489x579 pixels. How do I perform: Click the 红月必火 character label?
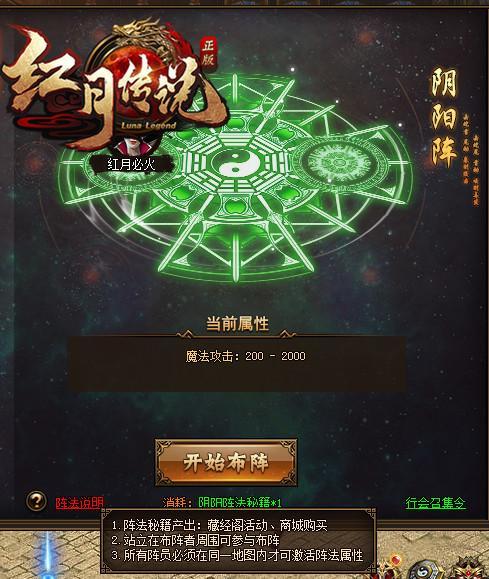pos(131,164)
